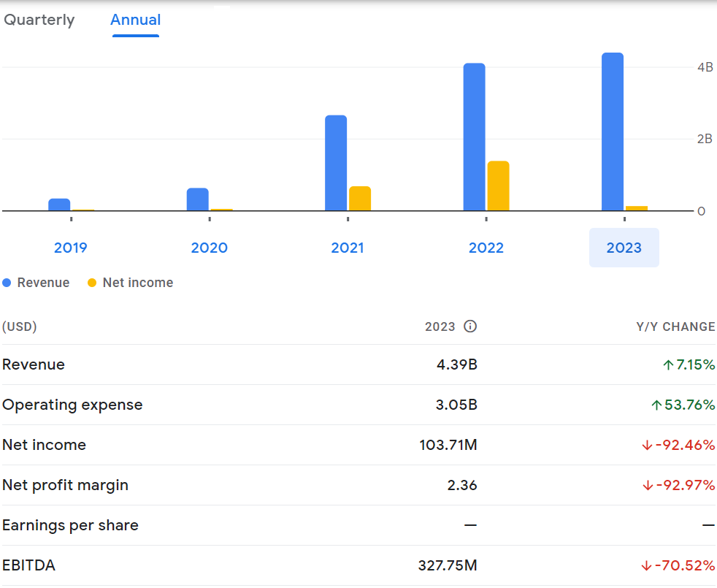
Task: Click the 2022 yellow net income bar
Action: click(x=498, y=186)
